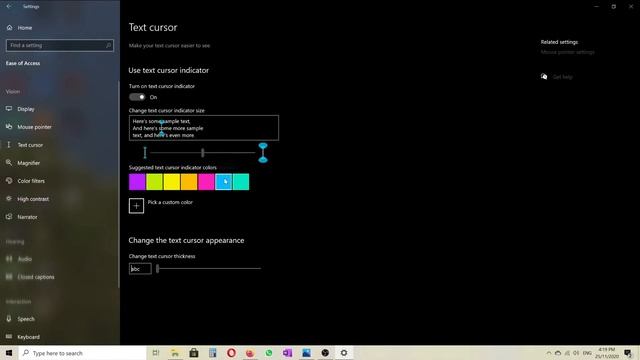
Task: Go back with the Settings back arrow
Action: [9, 7]
